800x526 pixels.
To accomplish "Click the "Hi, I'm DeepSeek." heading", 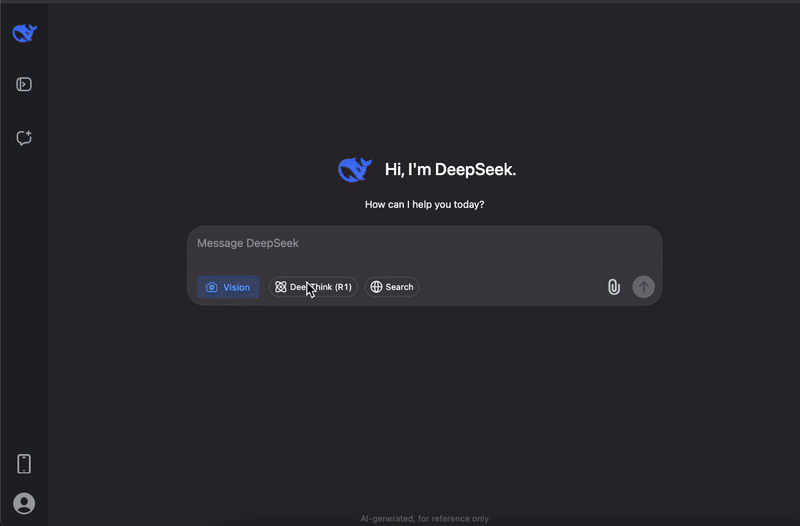I will pyautogui.click(x=451, y=169).
